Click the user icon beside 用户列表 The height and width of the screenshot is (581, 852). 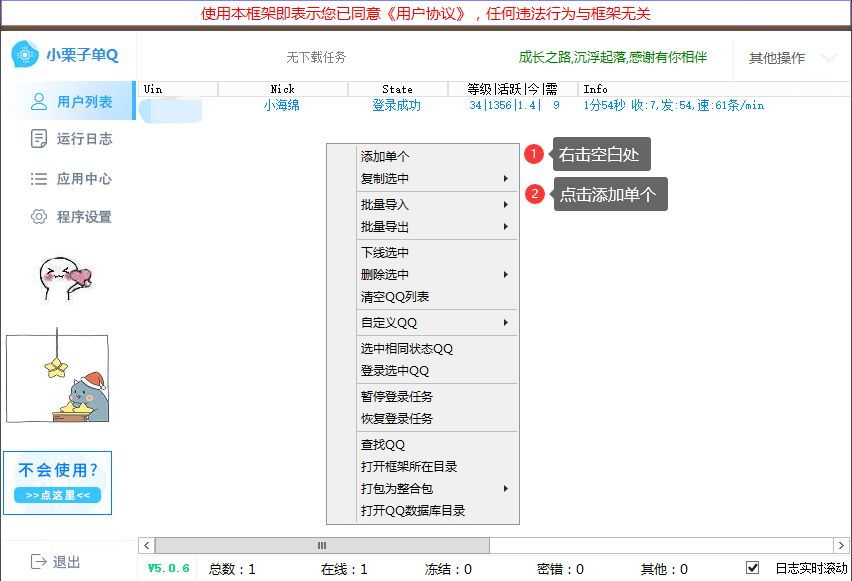[39, 101]
